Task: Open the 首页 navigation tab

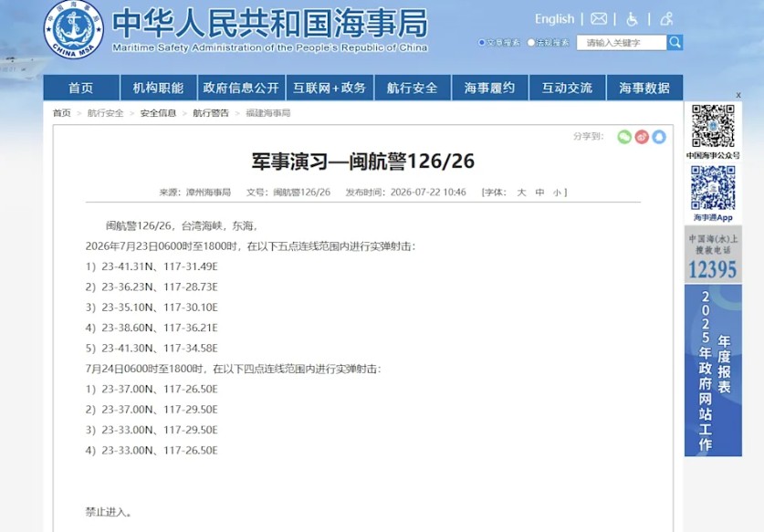Action: click(x=81, y=88)
